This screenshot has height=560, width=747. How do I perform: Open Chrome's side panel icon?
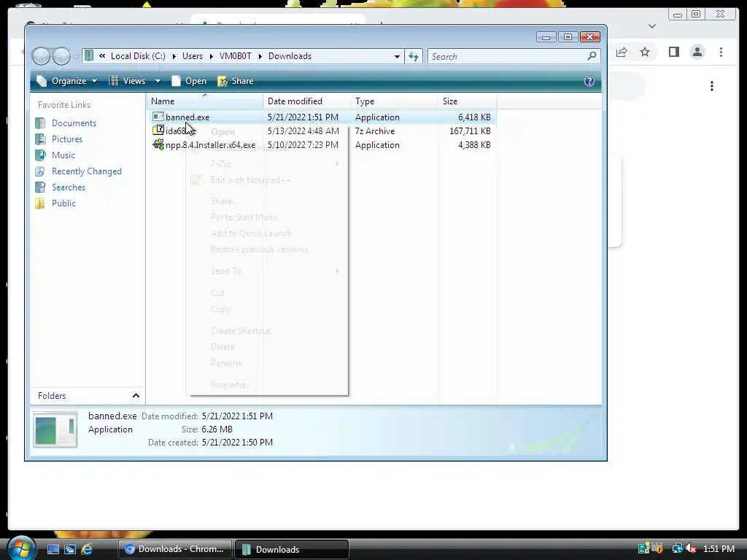[x=673, y=52]
